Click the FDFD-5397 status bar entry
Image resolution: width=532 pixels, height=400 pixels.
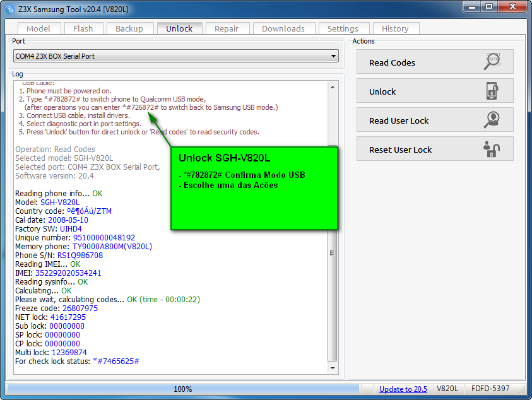490,389
